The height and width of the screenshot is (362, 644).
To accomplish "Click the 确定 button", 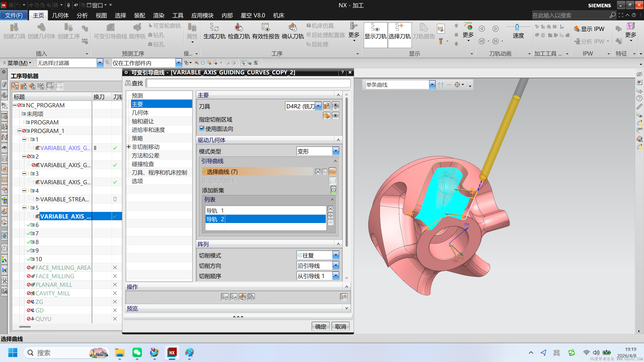I will [x=320, y=327].
